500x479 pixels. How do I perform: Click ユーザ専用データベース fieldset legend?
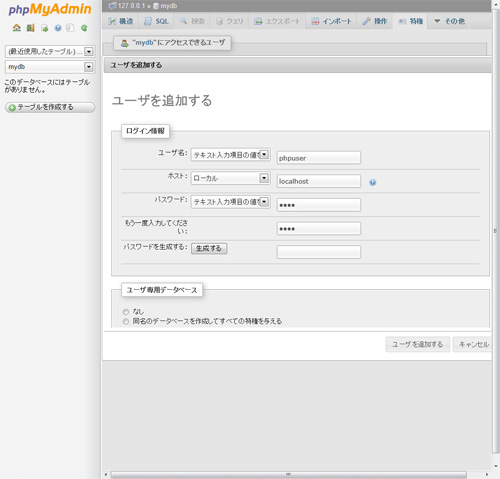pyautogui.click(x=162, y=290)
